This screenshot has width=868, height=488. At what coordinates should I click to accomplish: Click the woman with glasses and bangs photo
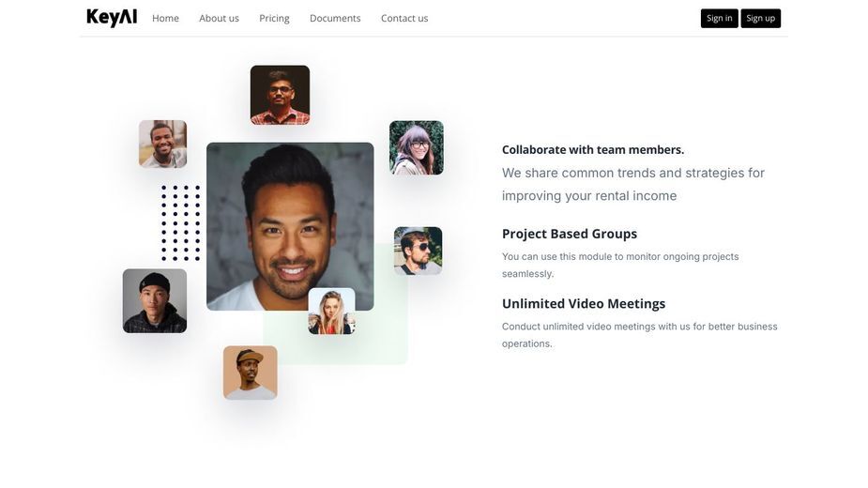(417, 148)
